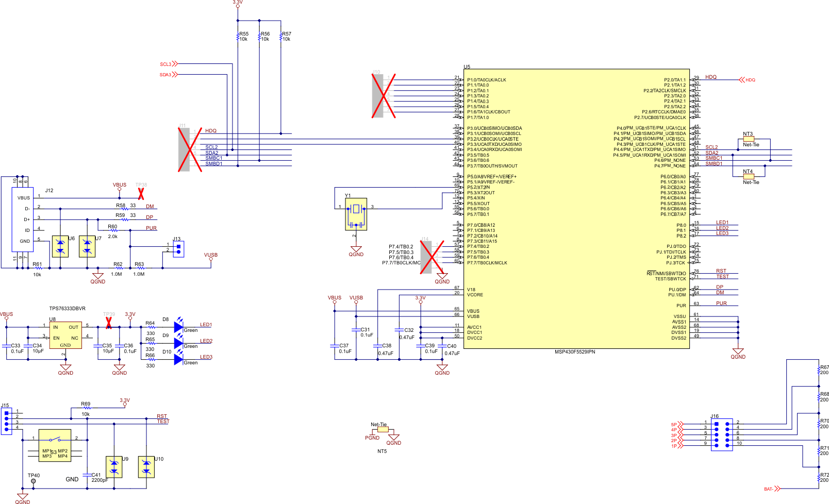Select resistor R55 10k
The width and height of the screenshot is (829, 504).
238,37
